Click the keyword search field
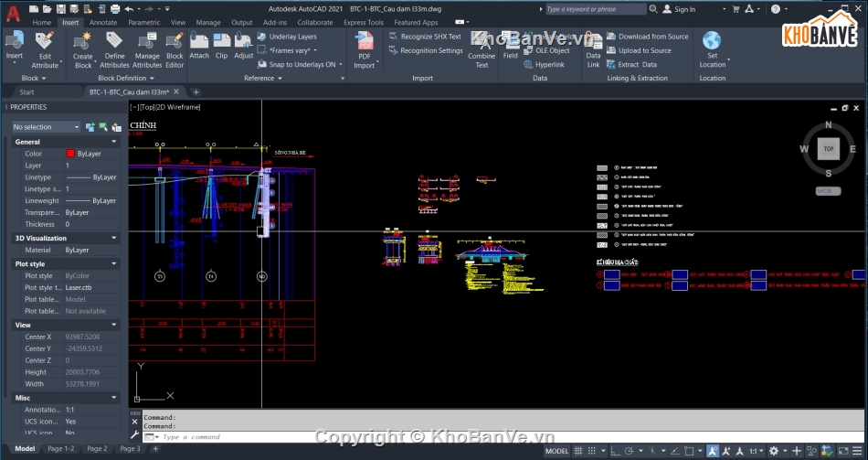 point(595,9)
